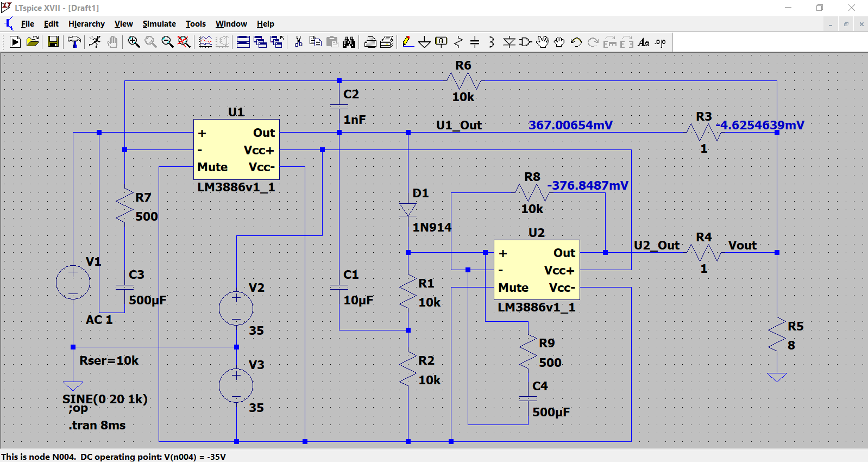Select the Pan magnifier icon

click(x=150, y=42)
